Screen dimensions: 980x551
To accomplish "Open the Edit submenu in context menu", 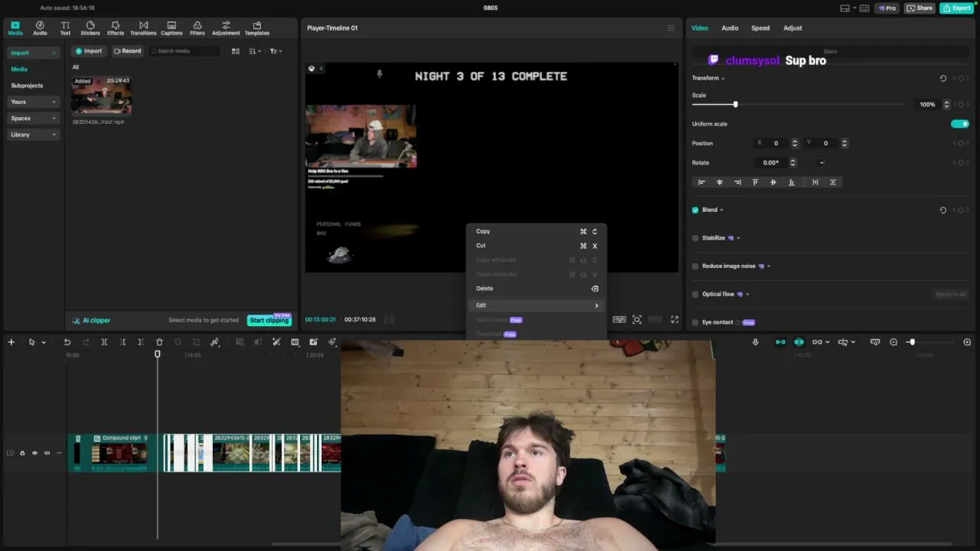I will (537, 305).
